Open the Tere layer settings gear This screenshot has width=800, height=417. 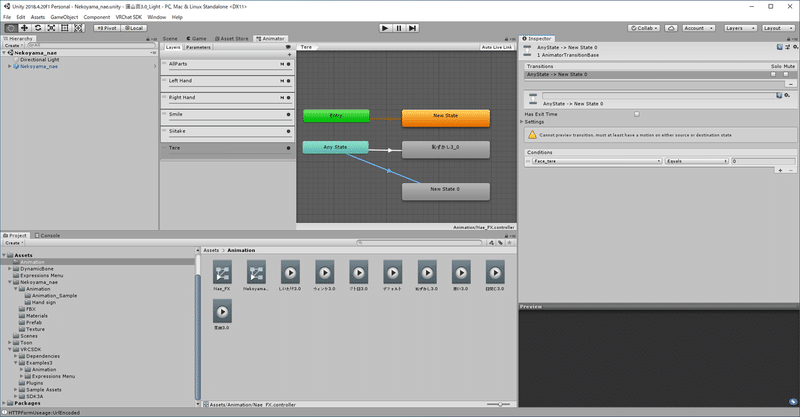pyautogui.click(x=289, y=148)
